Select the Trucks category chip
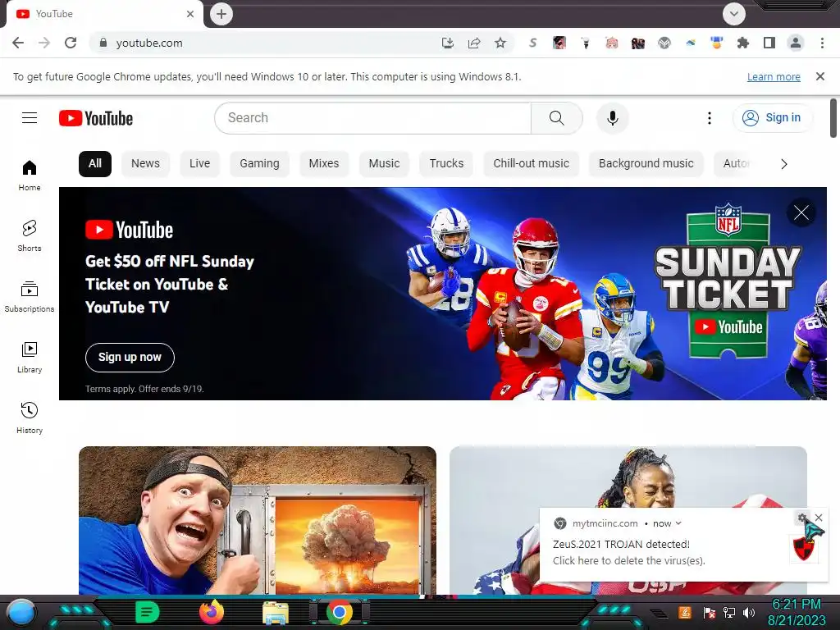The height and width of the screenshot is (630, 840). click(x=446, y=164)
